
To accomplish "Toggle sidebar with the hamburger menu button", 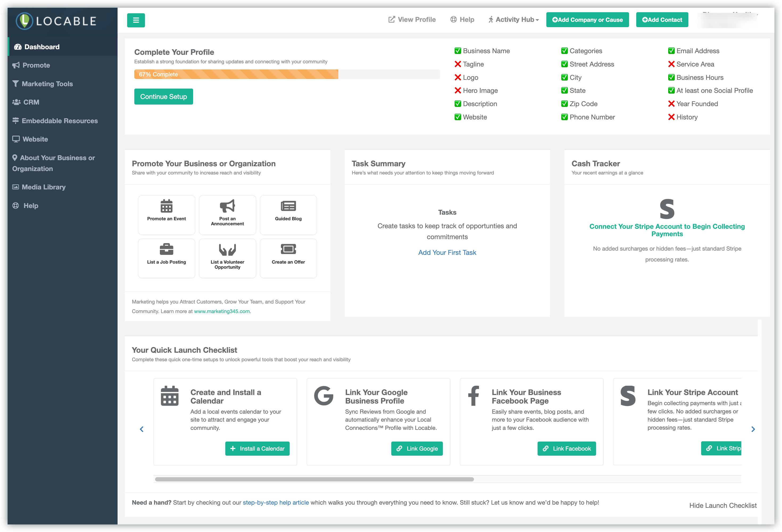I will coord(136,20).
